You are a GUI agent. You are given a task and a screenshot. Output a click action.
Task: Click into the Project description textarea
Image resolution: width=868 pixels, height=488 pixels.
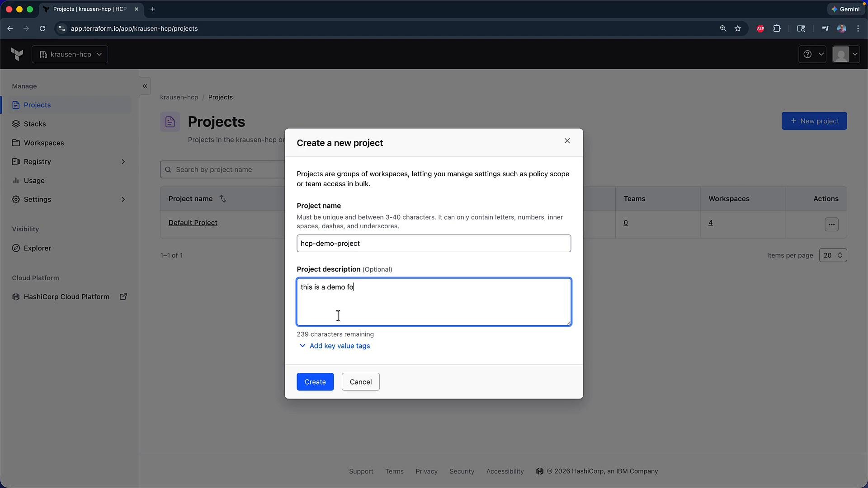pos(434,302)
